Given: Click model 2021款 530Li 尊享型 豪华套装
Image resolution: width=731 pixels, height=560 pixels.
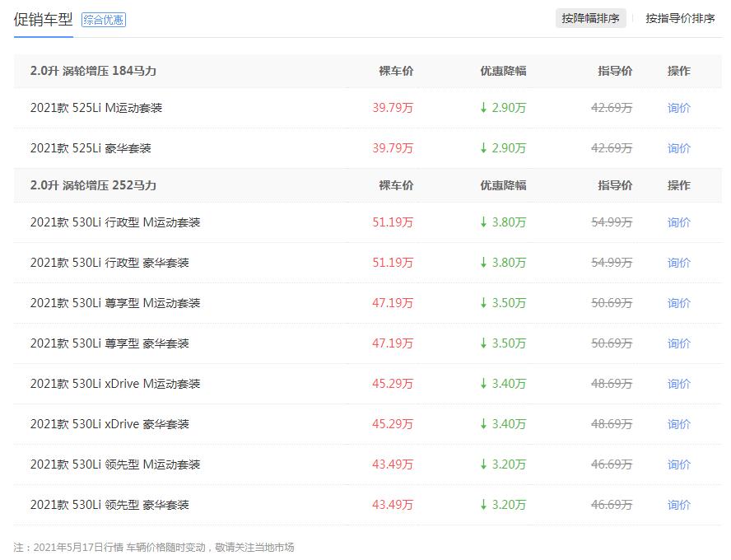Looking at the screenshot, I should pyautogui.click(x=109, y=343).
